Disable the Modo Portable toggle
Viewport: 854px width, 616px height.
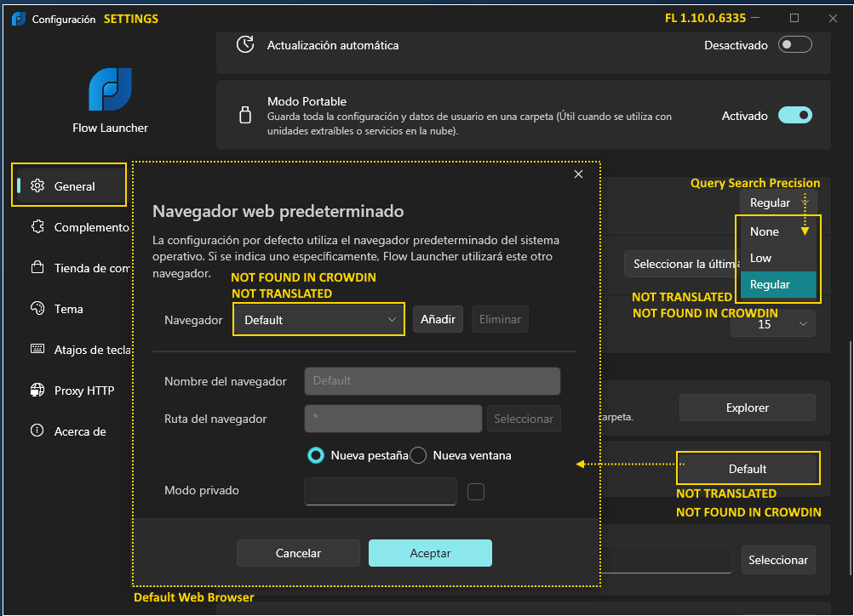click(794, 115)
